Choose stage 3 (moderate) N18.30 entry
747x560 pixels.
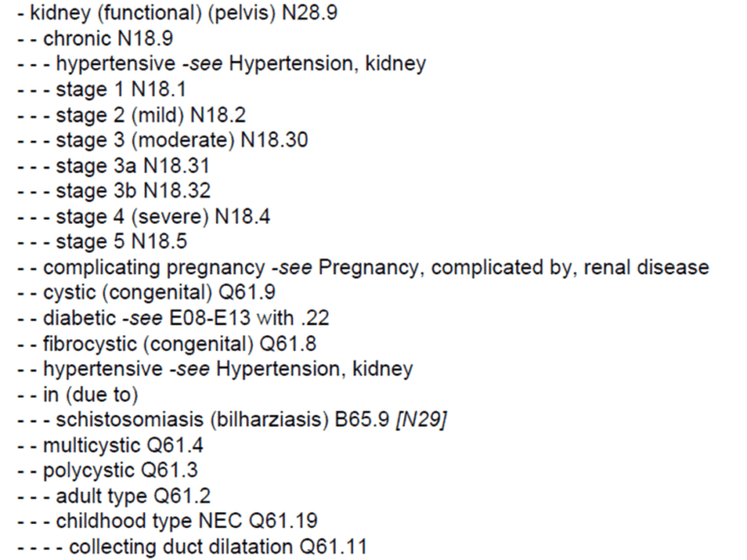pyautogui.click(x=162, y=140)
